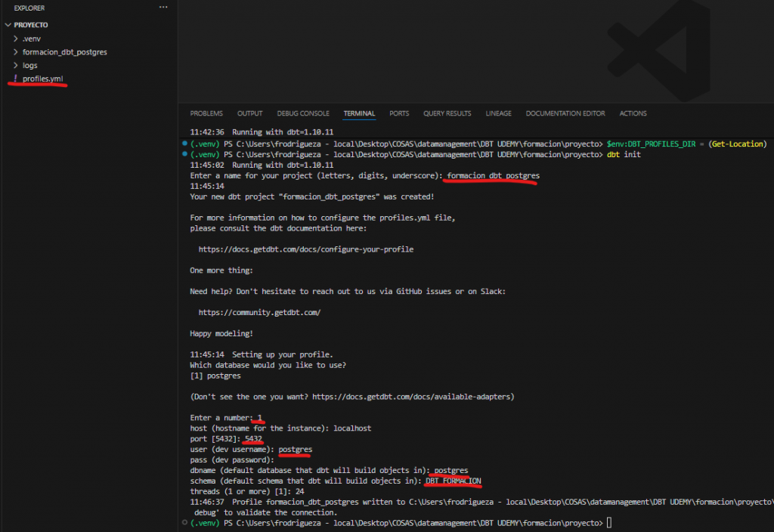Follow the configure-your-profile docs link
Image resolution: width=774 pixels, height=532 pixels.
pyautogui.click(x=306, y=249)
